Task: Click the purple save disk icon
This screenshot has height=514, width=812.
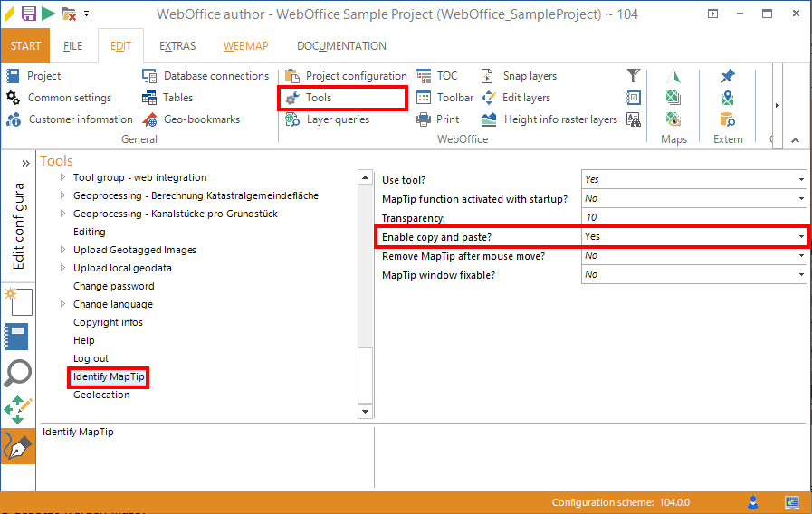Action: click(x=29, y=14)
